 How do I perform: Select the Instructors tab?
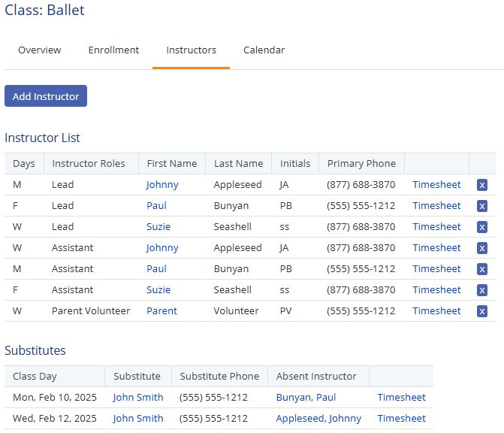pos(191,50)
